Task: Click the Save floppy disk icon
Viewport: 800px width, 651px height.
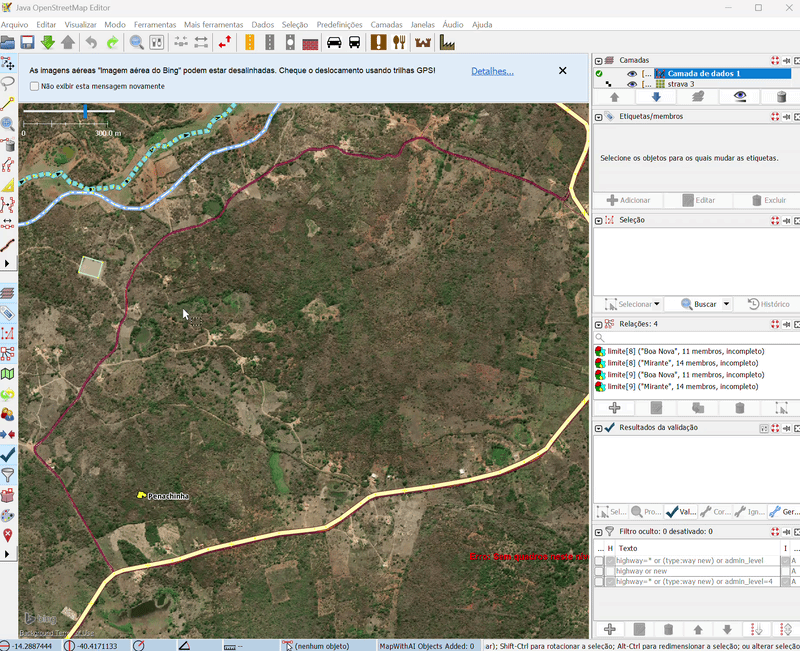Action: [x=27, y=42]
